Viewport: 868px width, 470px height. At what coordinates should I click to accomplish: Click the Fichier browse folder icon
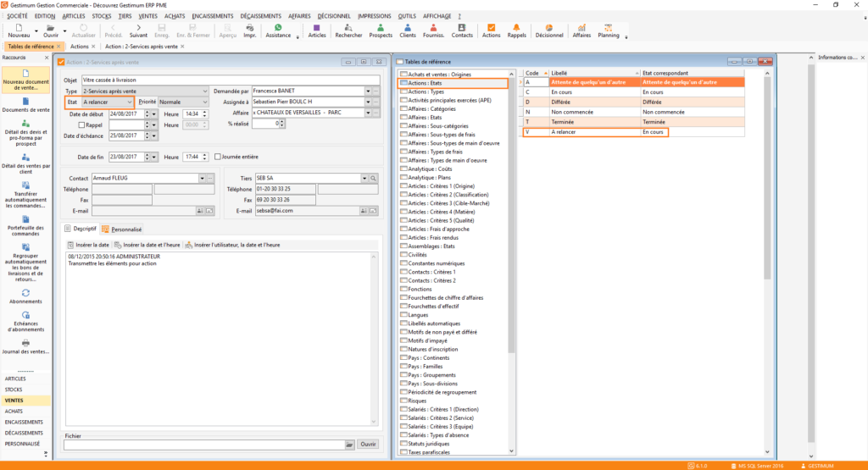[x=349, y=445]
